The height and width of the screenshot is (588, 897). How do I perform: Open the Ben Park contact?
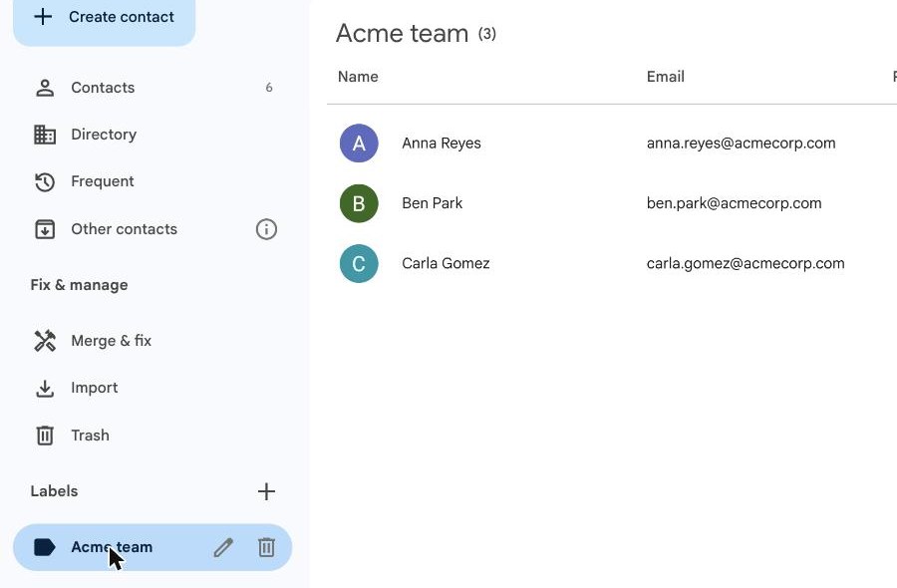(432, 203)
